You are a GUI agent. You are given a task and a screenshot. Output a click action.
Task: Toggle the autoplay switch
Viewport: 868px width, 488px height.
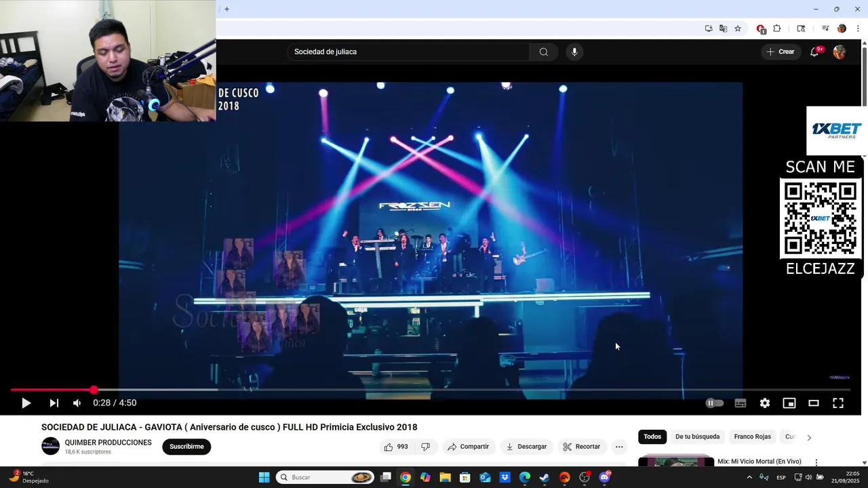click(x=715, y=403)
